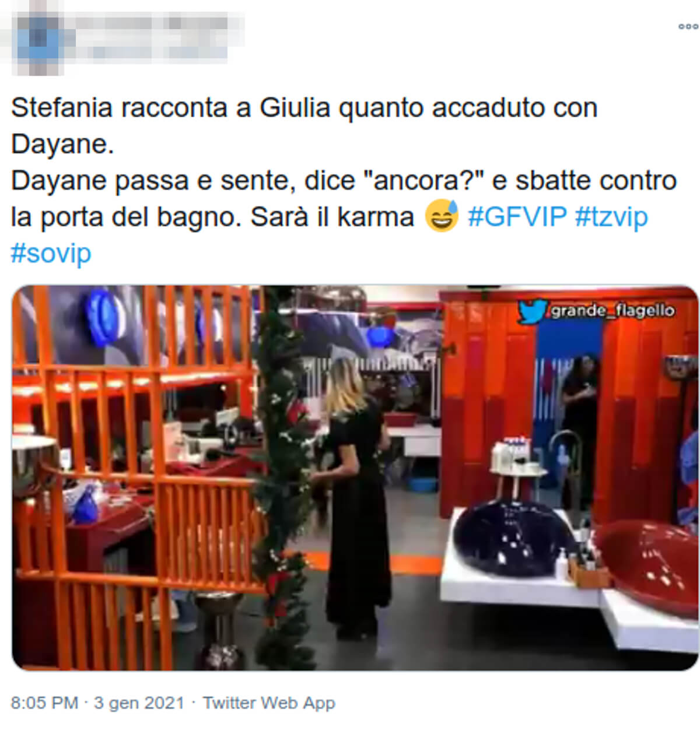Click the 3 gen 2021 date
The width and height of the screenshot is (700, 730).
pos(139,703)
